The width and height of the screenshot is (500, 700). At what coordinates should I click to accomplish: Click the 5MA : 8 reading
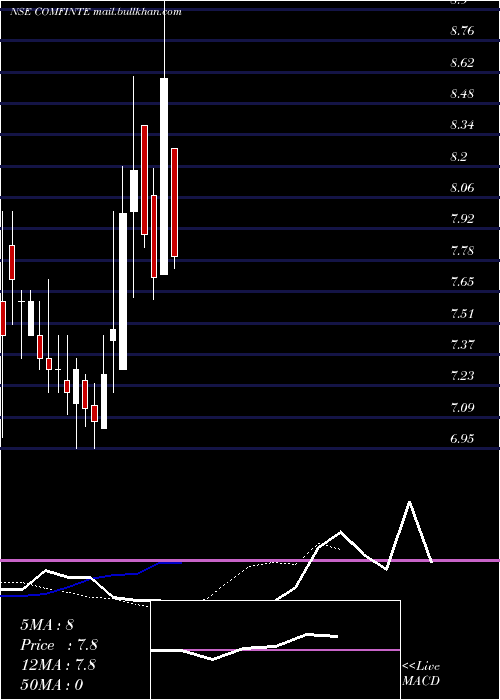click(47, 625)
